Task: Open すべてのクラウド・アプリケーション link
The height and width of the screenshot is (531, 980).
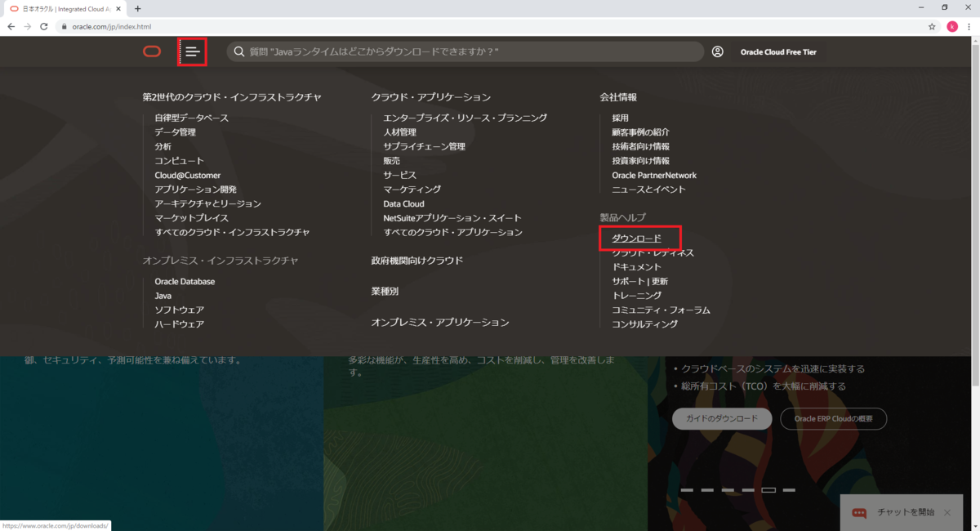Action: [x=453, y=232]
